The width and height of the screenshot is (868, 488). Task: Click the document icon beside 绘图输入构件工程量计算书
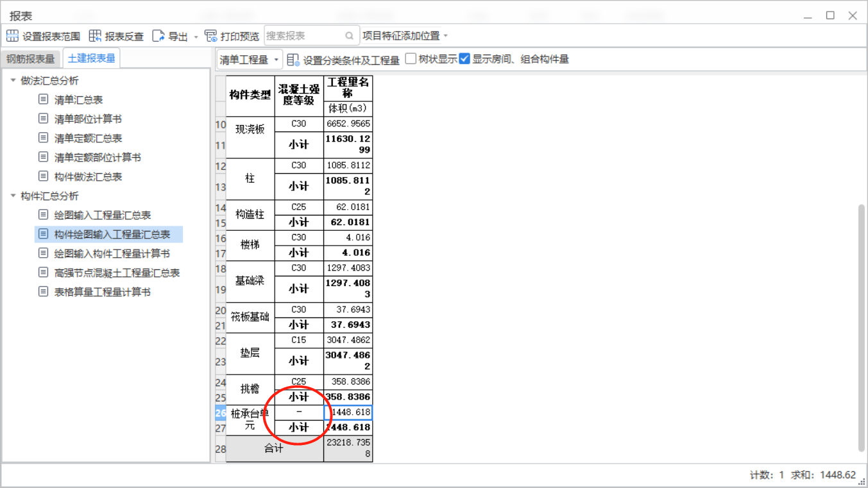[x=43, y=253]
